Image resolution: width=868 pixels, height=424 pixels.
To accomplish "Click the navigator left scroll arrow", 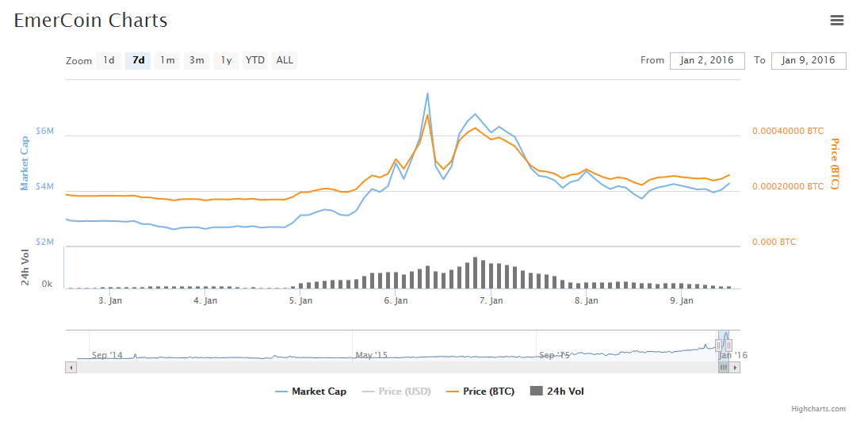I will pyautogui.click(x=71, y=367).
